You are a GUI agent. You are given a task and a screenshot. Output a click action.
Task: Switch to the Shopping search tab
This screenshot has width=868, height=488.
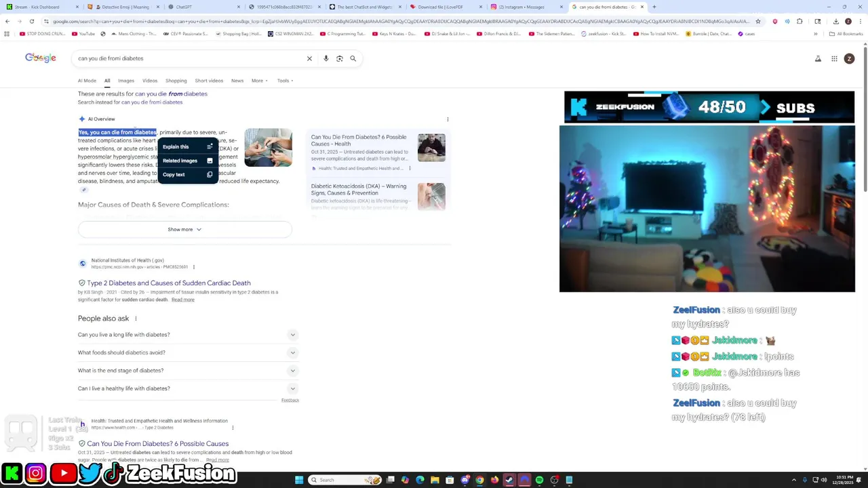(x=176, y=81)
